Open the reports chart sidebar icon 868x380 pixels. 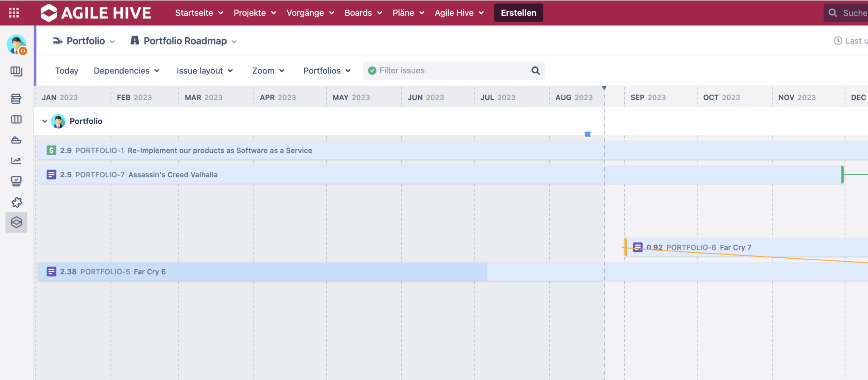pos(16,161)
